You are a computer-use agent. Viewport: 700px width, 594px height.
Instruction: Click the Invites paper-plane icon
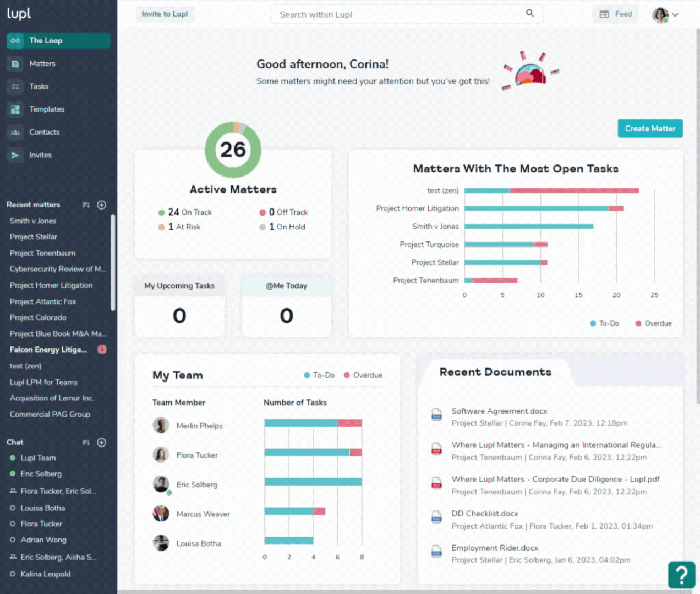(15, 156)
